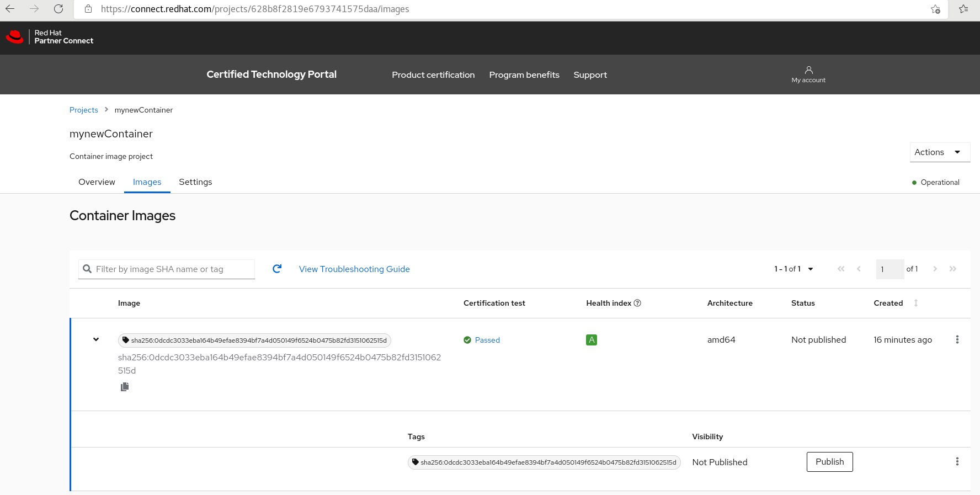Click the Status column header
Image resolution: width=980 pixels, height=495 pixels.
point(803,303)
